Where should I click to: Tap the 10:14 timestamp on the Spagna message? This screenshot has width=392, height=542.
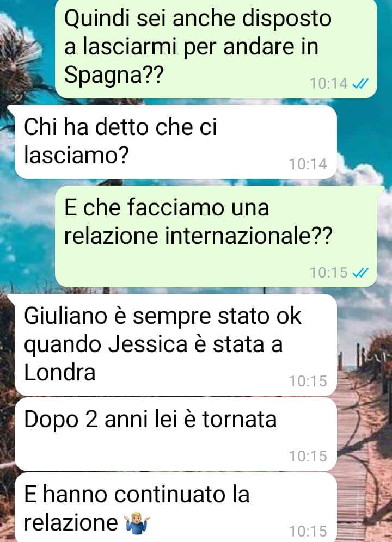click(329, 84)
